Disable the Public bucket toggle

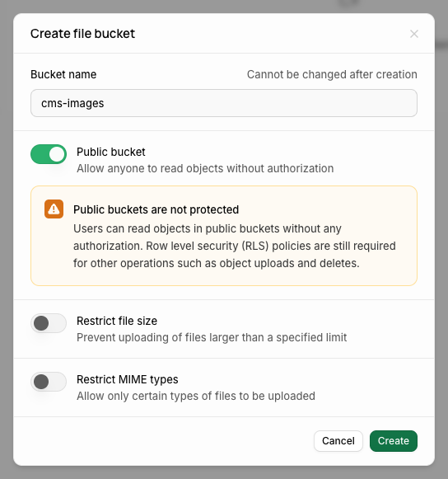coord(49,154)
